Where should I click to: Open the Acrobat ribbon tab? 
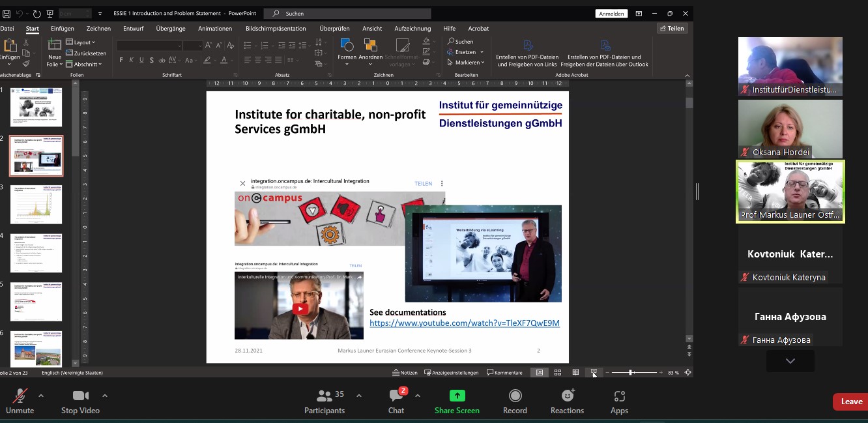(478, 29)
